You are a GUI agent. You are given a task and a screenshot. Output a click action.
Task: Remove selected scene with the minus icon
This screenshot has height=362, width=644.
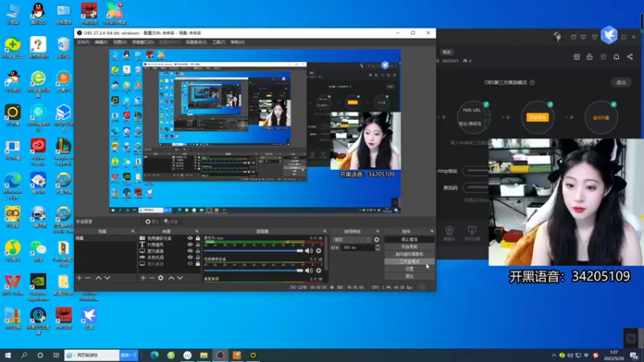click(x=88, y=278)
